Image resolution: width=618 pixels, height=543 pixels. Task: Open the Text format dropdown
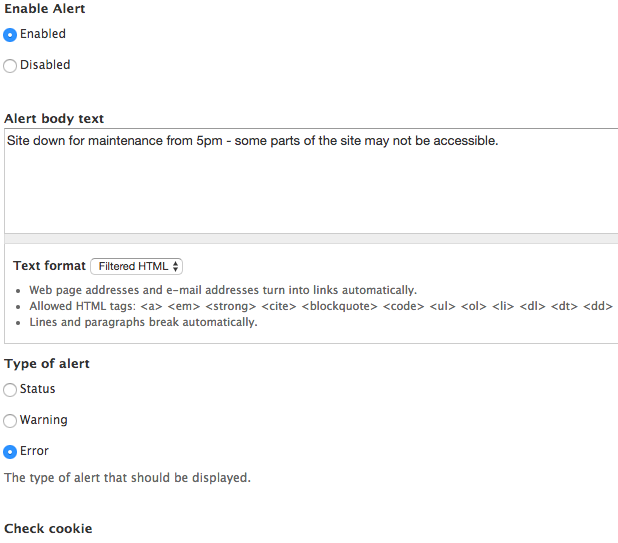[136, 266]
